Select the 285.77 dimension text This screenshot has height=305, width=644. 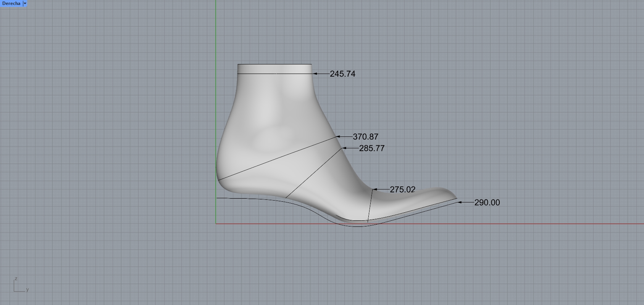click(372, 148)
